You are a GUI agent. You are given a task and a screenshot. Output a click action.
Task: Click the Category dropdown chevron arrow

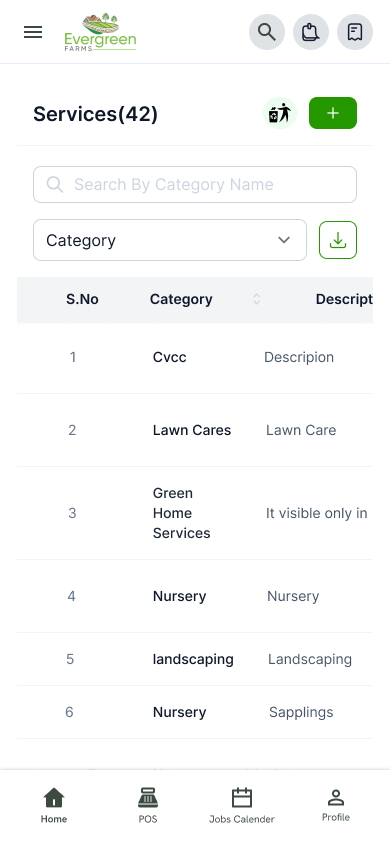[x=284, y=240]
